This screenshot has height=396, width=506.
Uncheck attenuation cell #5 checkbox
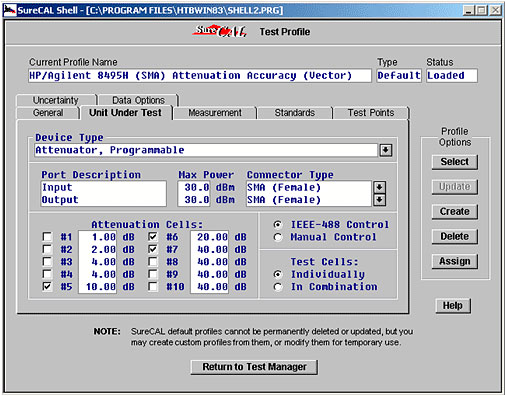pos(47,287)
